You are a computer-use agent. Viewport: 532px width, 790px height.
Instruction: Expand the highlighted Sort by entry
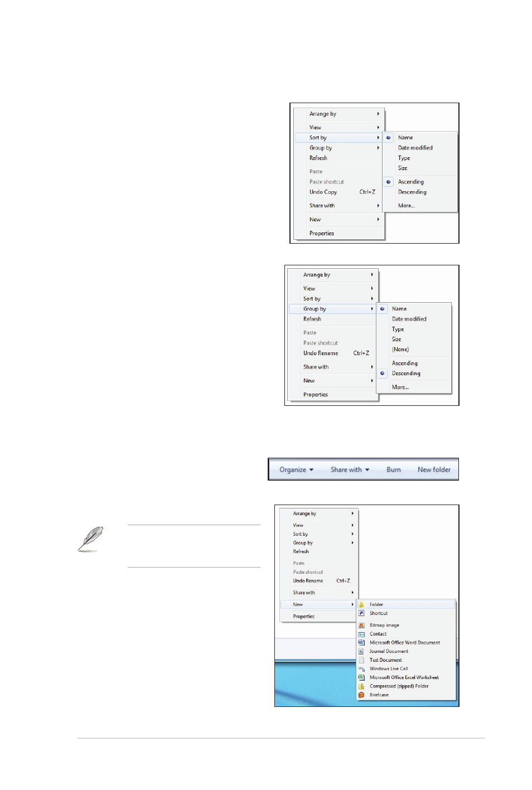tap(340, 138)
